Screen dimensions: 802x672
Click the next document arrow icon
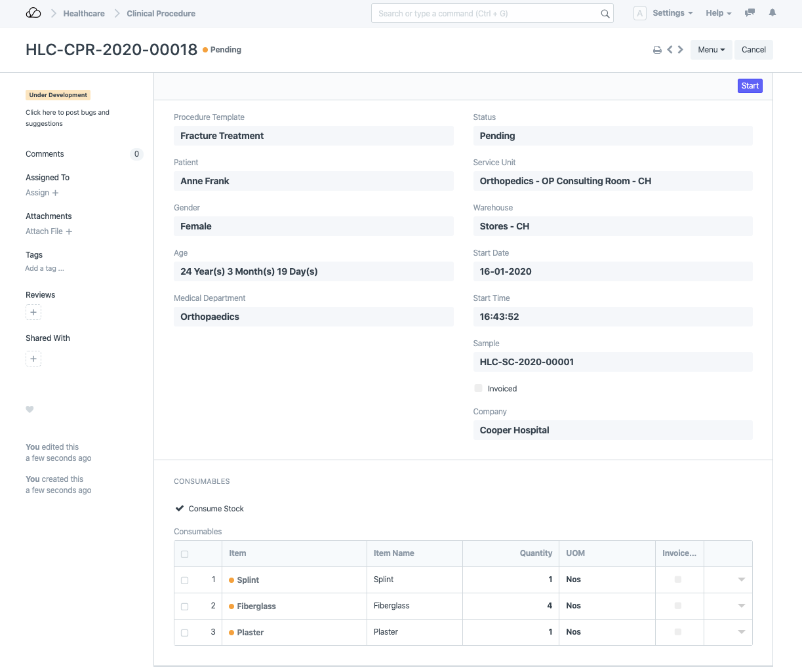[680, 49]
